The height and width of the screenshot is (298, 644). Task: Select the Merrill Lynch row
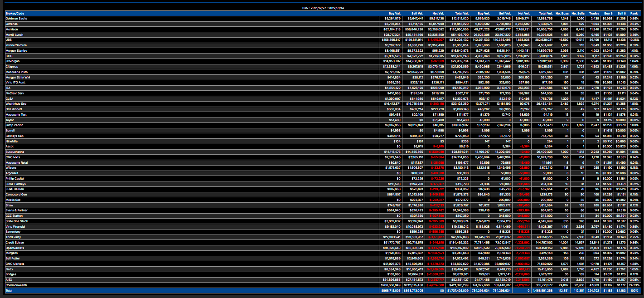pos(322,34)
